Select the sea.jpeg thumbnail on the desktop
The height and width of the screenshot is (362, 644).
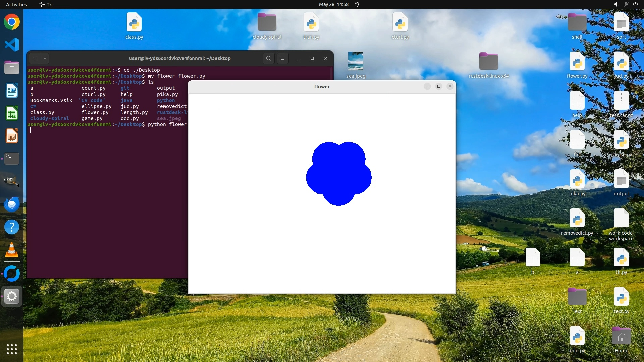click(356, 61)
